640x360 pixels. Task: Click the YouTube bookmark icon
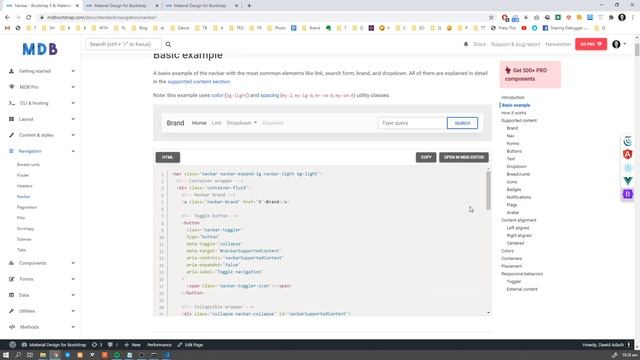pos(524,28)
